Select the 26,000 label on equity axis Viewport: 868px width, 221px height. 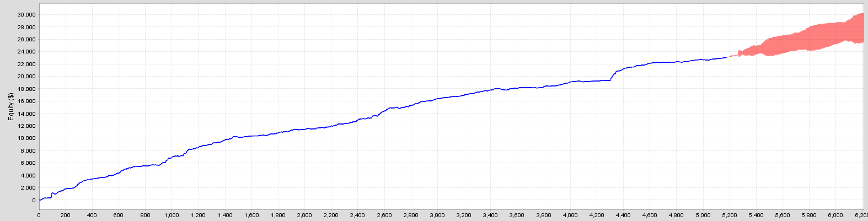27,39
